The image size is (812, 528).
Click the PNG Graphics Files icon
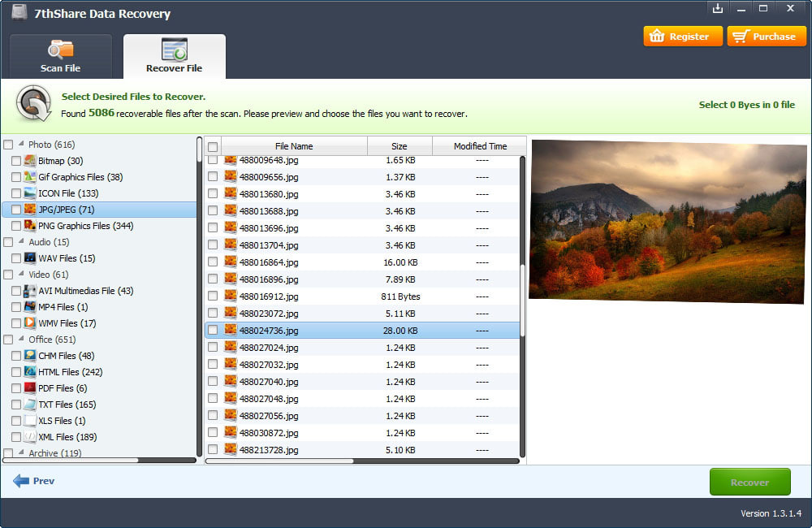(30, 225)
